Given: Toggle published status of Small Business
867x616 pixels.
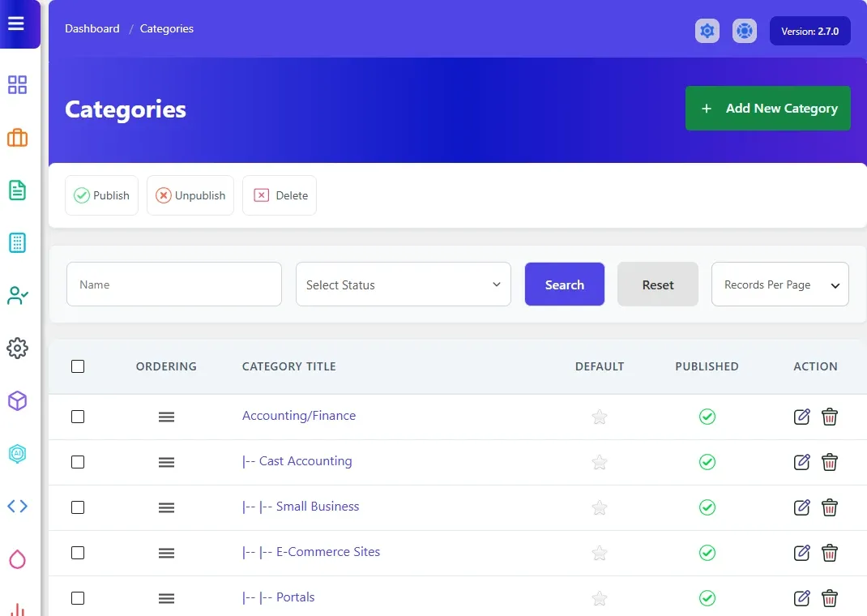Looking at the screenshot, I should 707,507.
